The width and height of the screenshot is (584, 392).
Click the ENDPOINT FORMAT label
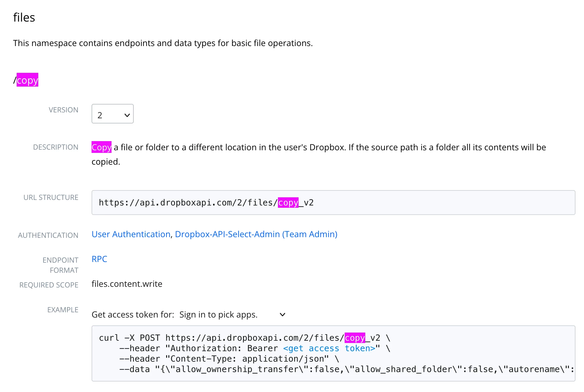point(60,265)
